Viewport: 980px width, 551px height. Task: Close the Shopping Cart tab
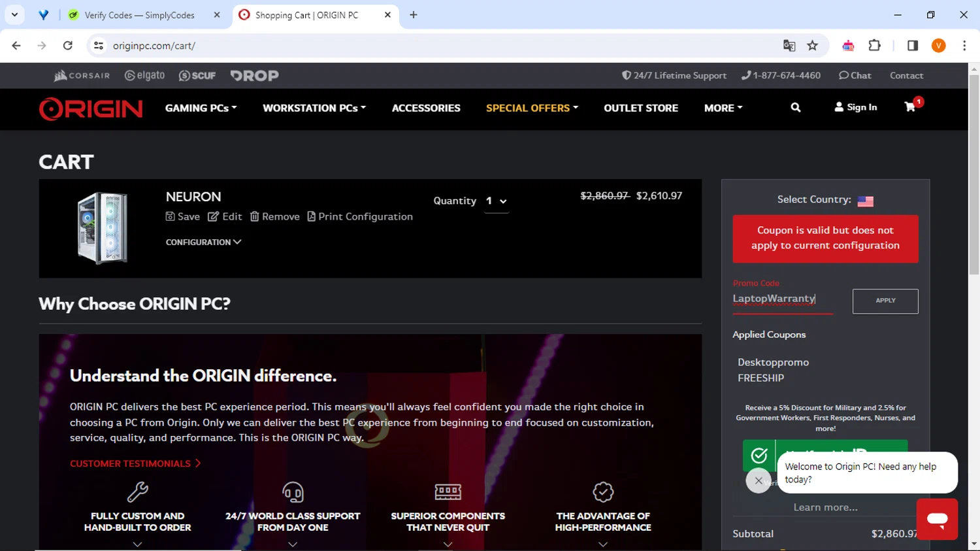pos(387,15)
